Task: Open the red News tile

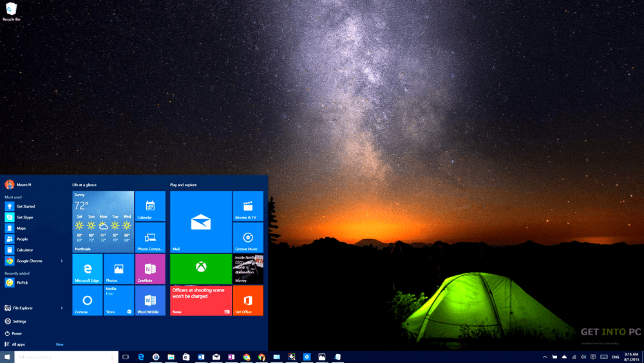Action: tap(201, 300)
